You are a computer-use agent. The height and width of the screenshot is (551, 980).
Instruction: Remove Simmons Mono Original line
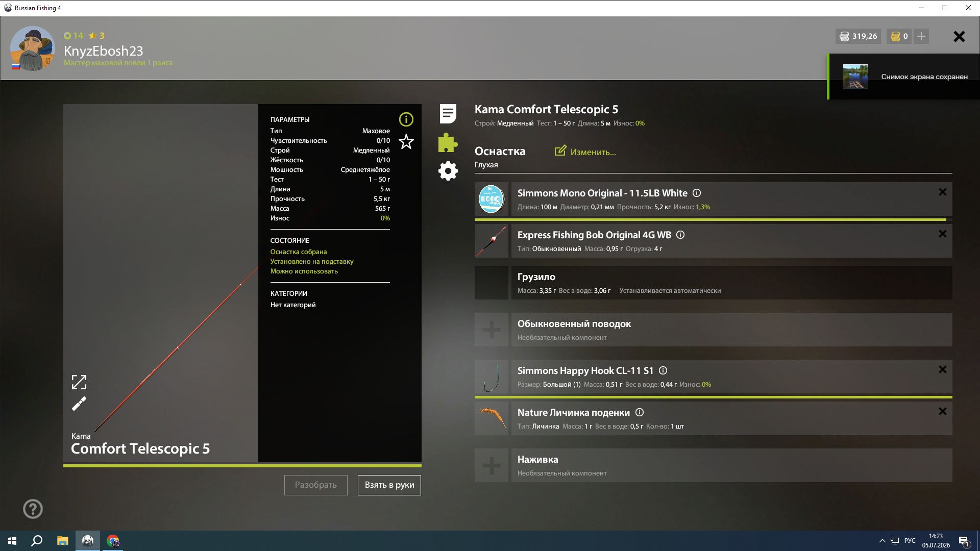(x=942, y=192)
